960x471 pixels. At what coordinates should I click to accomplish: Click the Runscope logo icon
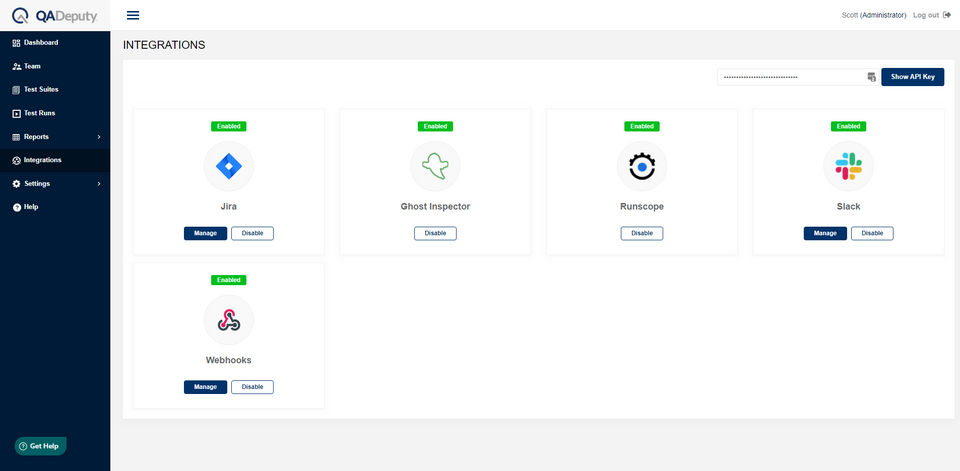pyautogui.click(x=642, y=166)
